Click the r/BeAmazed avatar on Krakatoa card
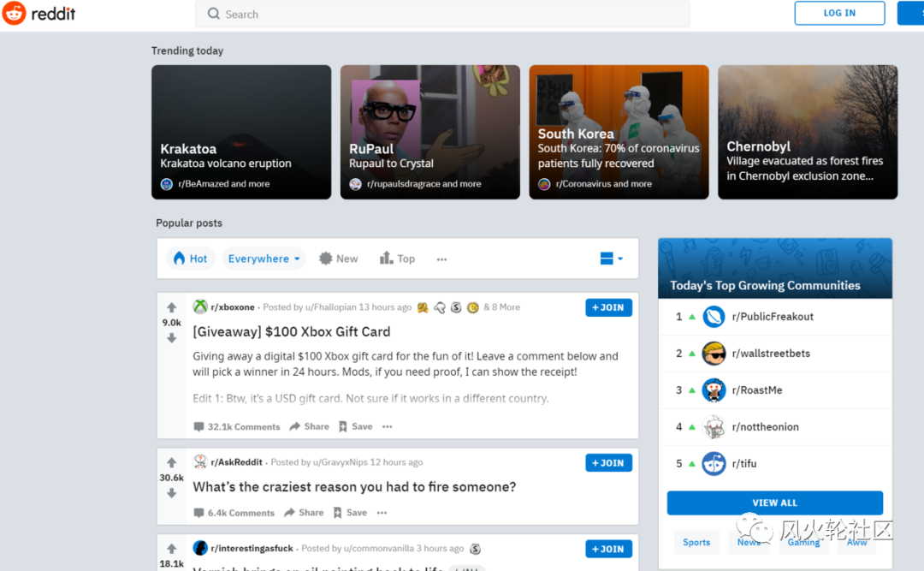Image resolution: width=924 pixels, height=571 pixels. [167, 184]
